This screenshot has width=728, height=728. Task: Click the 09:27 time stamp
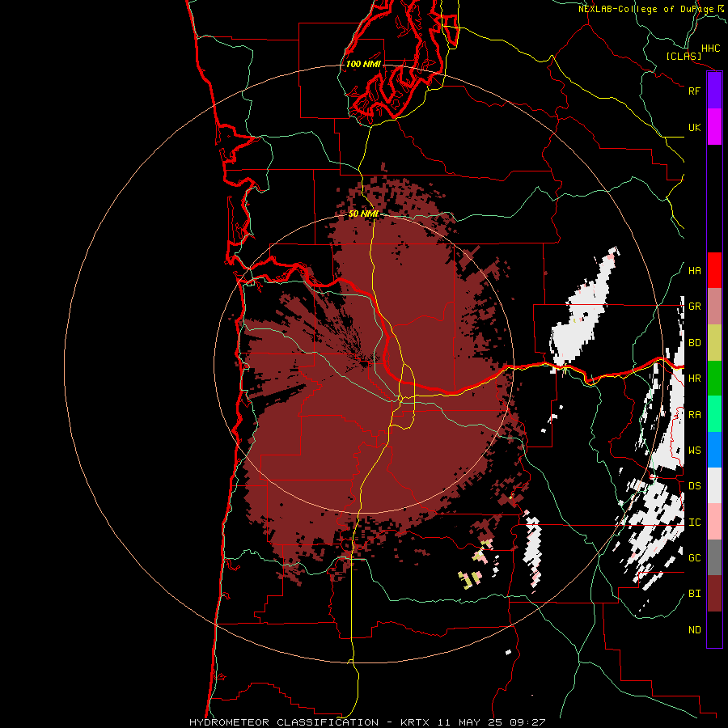(527, 722)
